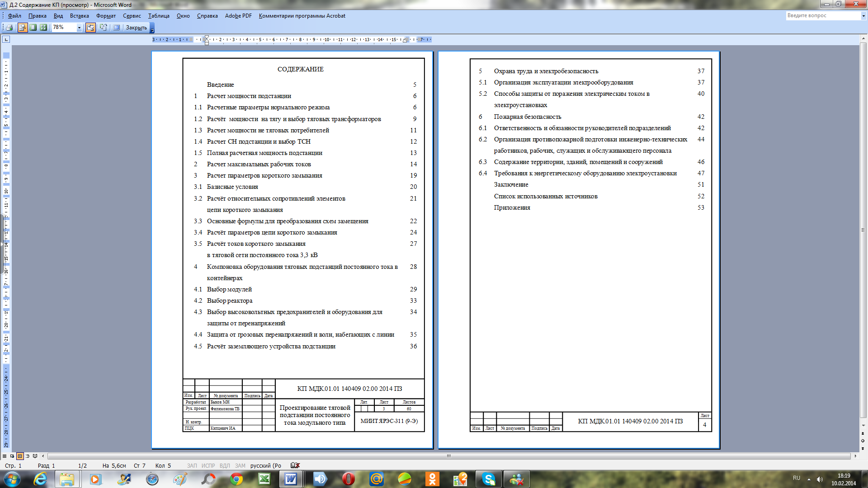Click the vertical scrollbar up arrow
Image resolution: width=868 pixels, height=488 pixels.
click(863, 39)
